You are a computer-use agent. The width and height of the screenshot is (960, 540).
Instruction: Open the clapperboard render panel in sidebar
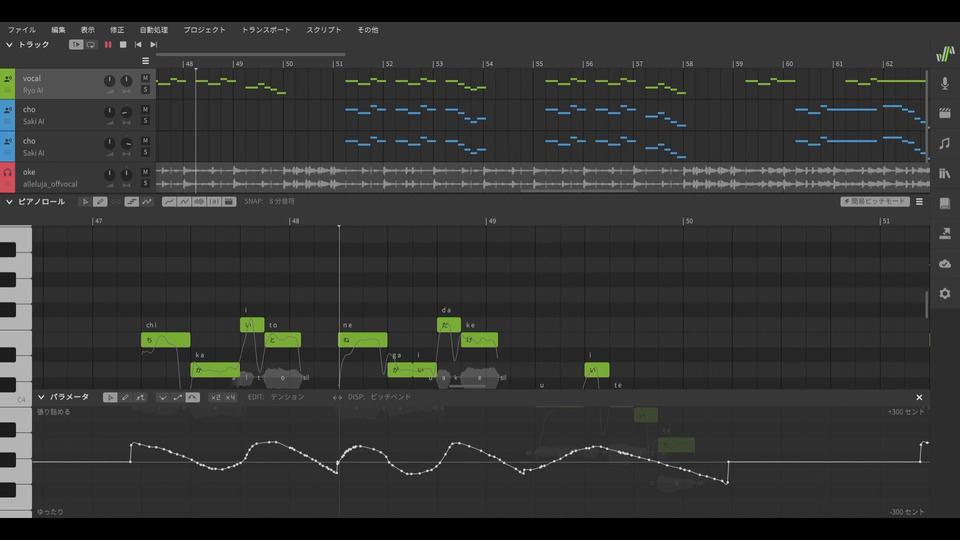point(945,113)
